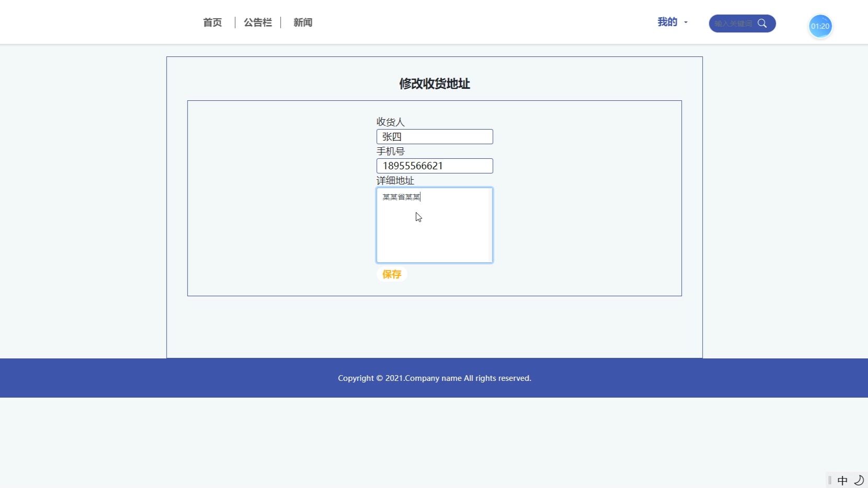Click the magnifier search icon
868x488 pixels.
tap(762, 24)
